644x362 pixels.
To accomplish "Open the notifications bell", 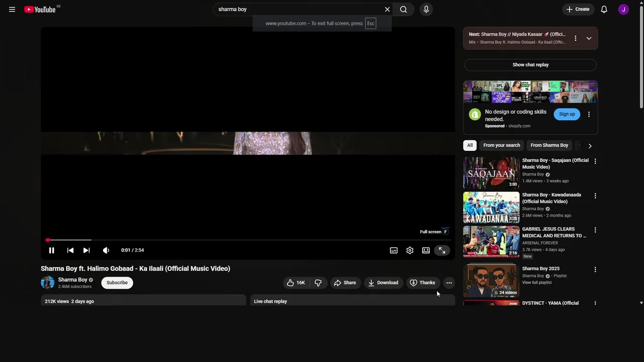I will coord(604,10).
